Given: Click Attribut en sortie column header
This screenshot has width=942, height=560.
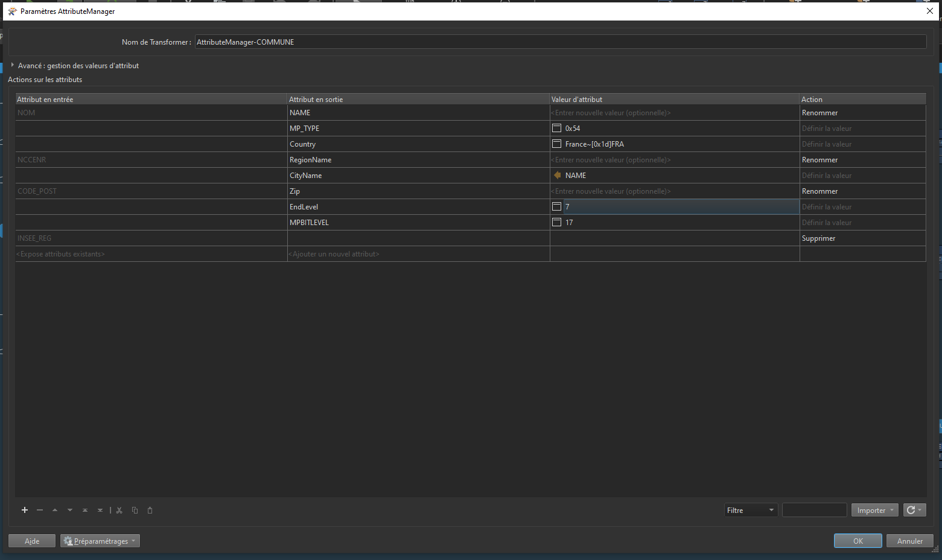Looking at the screenshot, I should point(419,99).
